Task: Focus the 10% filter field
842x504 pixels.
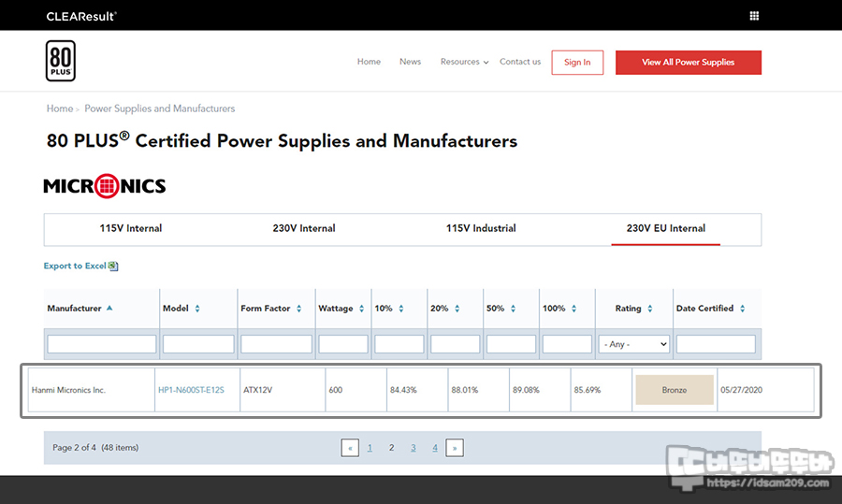Action: pos(399,344)
